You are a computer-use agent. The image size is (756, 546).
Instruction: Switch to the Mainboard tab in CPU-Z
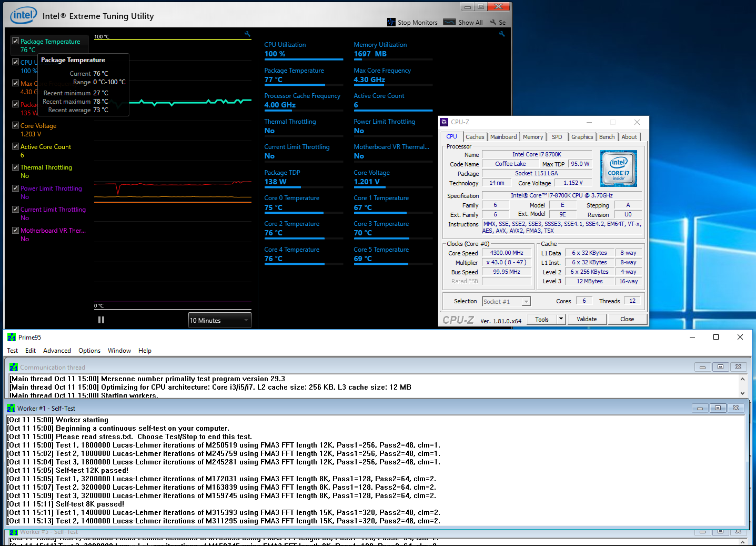click(x=503, y=137)
